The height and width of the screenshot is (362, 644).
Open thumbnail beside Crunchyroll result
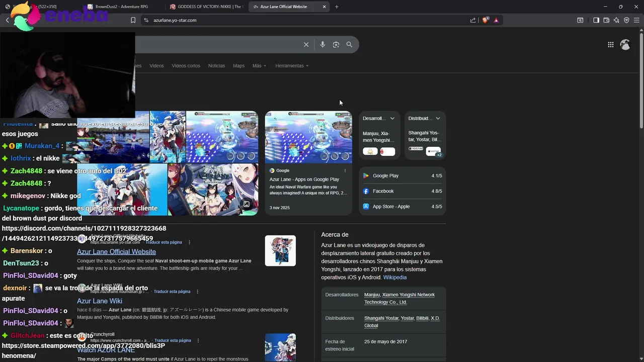(280, 347)
